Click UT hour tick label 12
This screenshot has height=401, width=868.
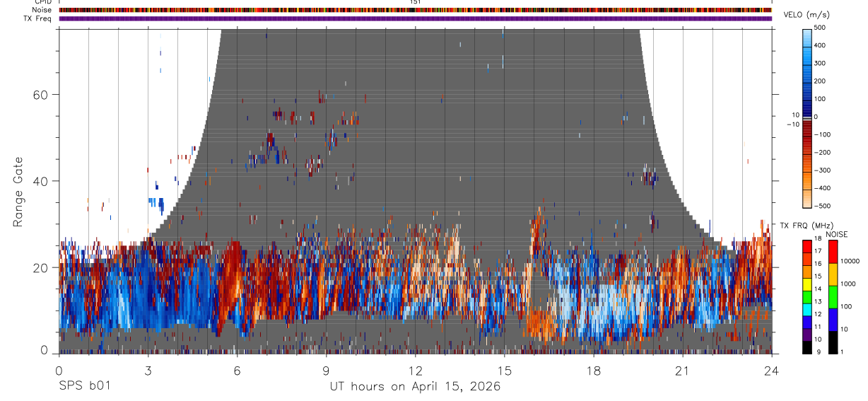click(x=415, y=371)
